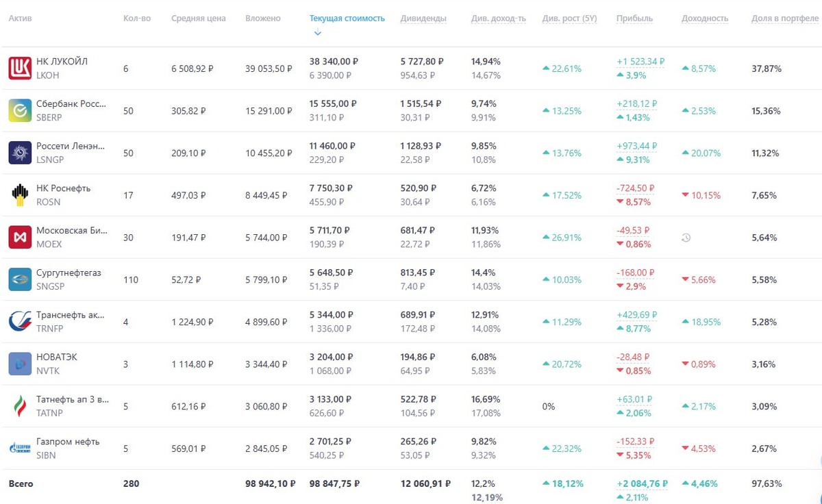Click Lukoil profit +1 523,34 ₽
Viewport: 822px width, 504px height.
click(x=640, y=62)
